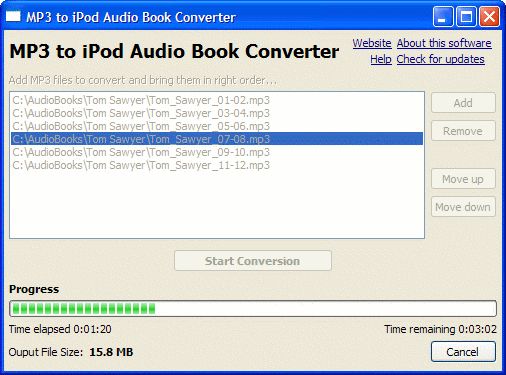Select Tom_Sawyer_03-04.mp3 in the file list
The height and width of the screenshot is (375, 506).
217,113
